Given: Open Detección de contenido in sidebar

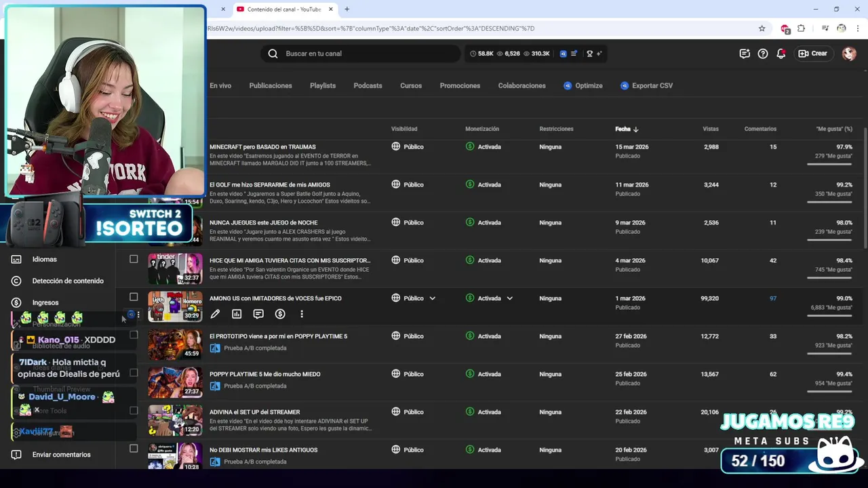Looking at the screenshot, I should click(58, 281).
